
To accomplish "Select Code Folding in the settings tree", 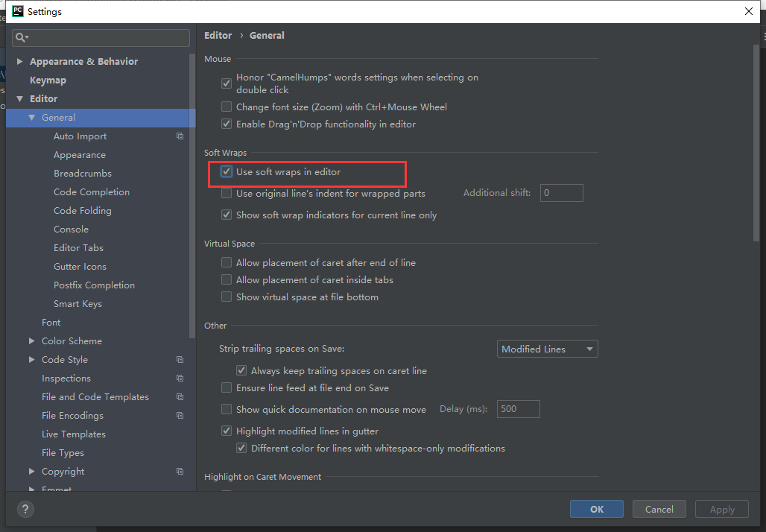I will pyautogui.click(x=82, y=211).
